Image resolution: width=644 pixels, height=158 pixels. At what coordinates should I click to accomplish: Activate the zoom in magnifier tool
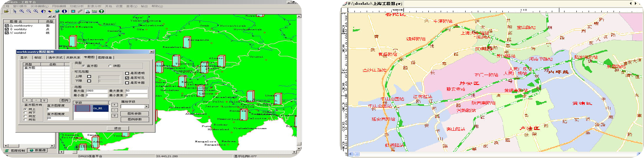pos(21,11)
